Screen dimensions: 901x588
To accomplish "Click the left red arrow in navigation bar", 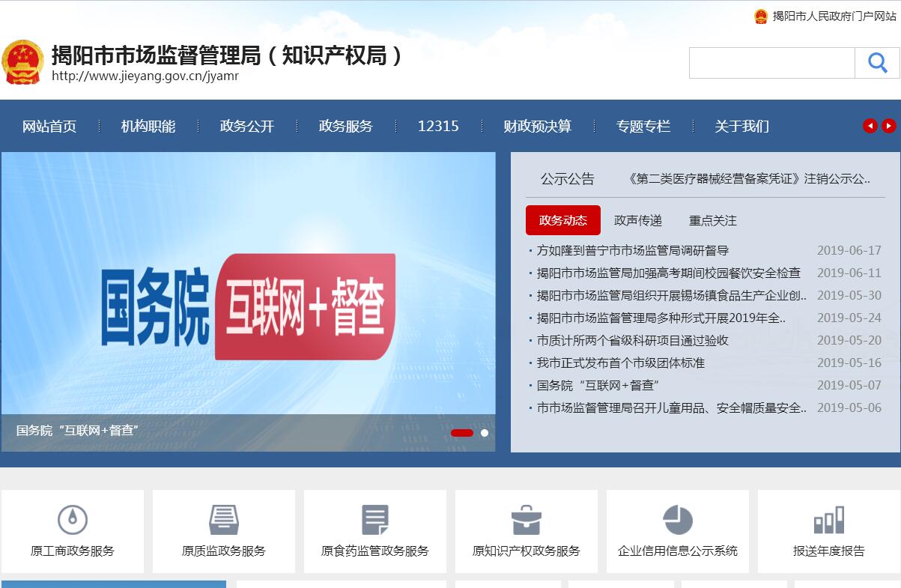I will [870, 126].
